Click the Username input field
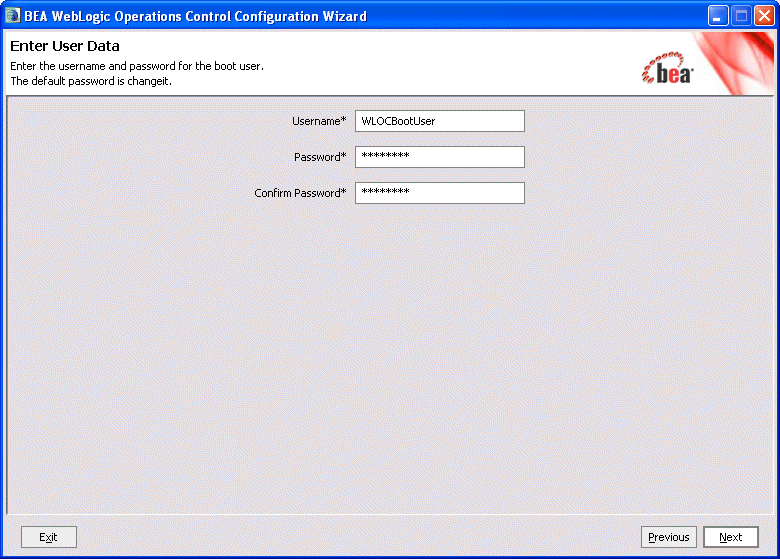The width and height of the screenshot is (780, 559). pos(440,121)
